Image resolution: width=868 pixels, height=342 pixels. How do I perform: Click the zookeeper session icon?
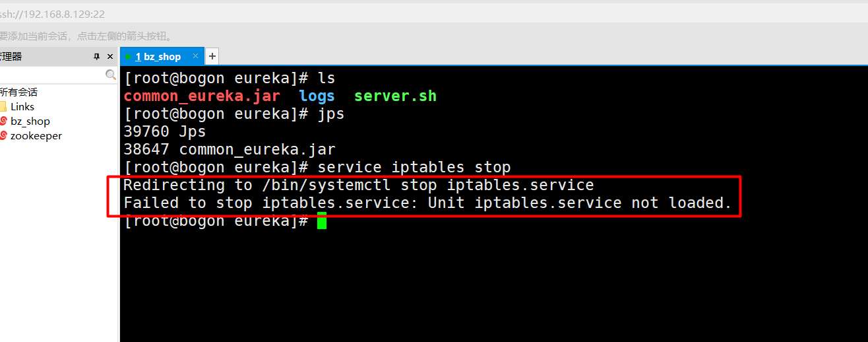[x=3, y=135]
